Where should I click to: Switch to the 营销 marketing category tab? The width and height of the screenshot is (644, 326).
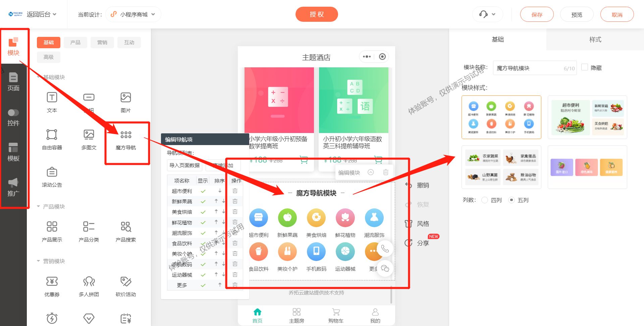point(102,42)
